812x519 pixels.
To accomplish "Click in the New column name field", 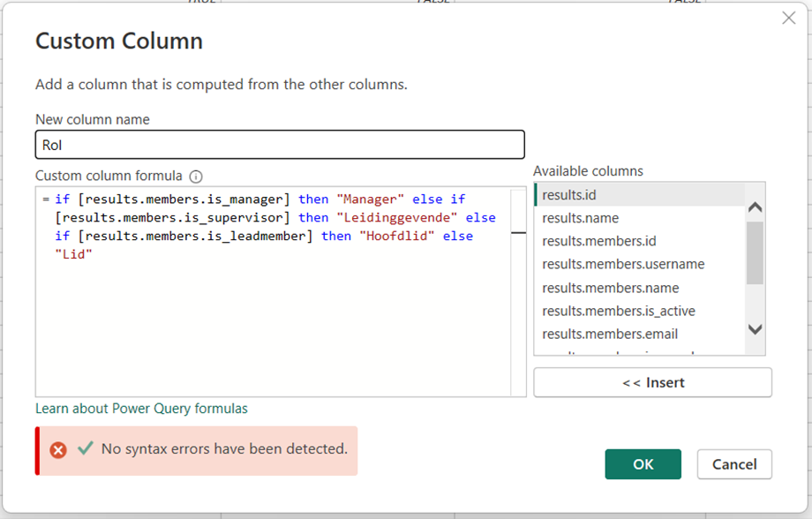I will click(280, 145).
